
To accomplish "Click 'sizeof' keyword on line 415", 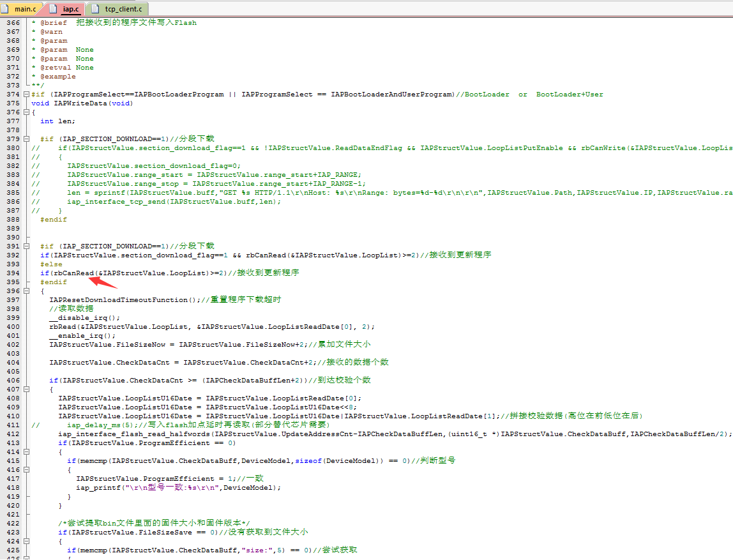I will tap(308, 461).
